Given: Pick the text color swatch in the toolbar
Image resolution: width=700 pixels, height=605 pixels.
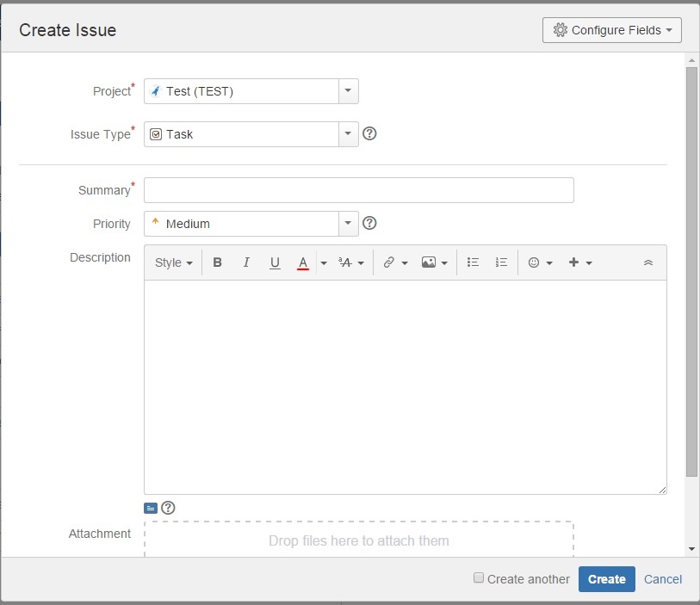Looking at the screenshot, I should (302, 262).
